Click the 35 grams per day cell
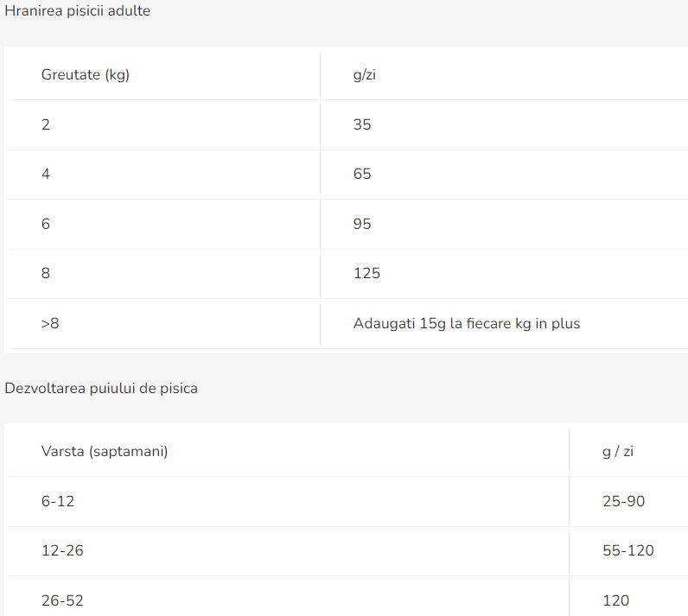The width and height of the screenshot is (688, 616). coord(362,124)
